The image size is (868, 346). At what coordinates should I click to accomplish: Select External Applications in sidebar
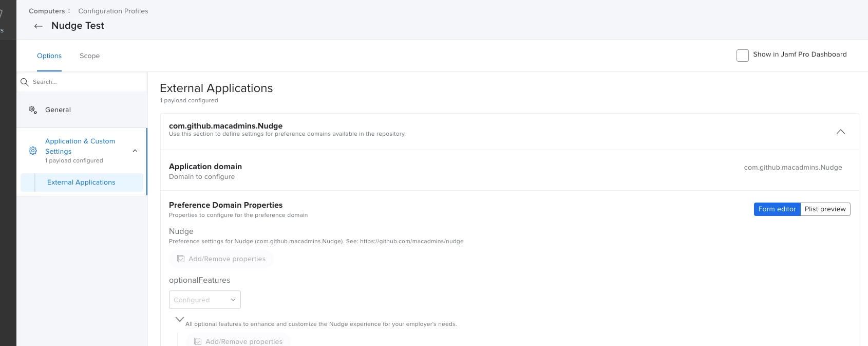(x=82, y=183)
